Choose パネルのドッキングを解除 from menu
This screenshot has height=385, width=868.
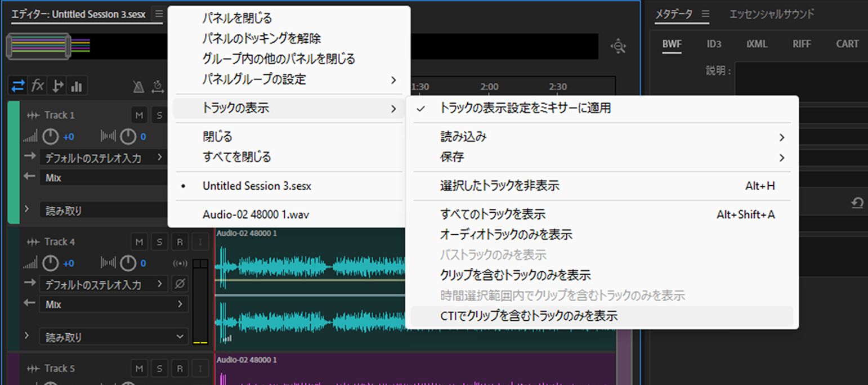(x=289, y=39)
